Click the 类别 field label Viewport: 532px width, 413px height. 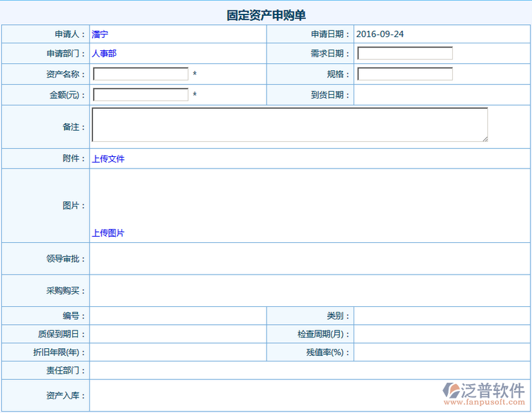[338, 316]
